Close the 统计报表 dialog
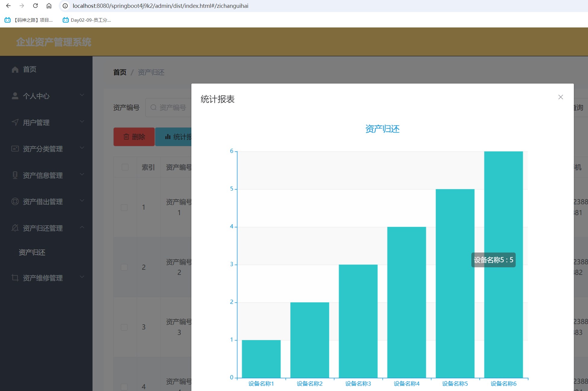 [561, 97]
